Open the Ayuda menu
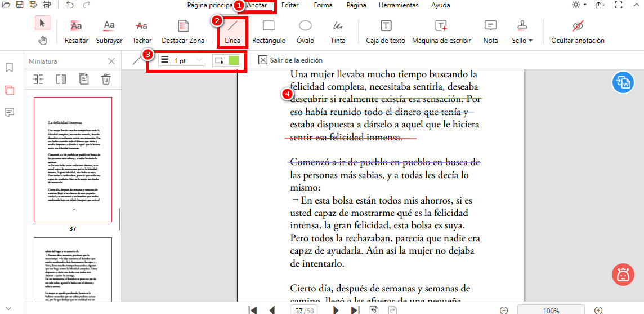This screenshot has width=644, height=314. (441, 5)
